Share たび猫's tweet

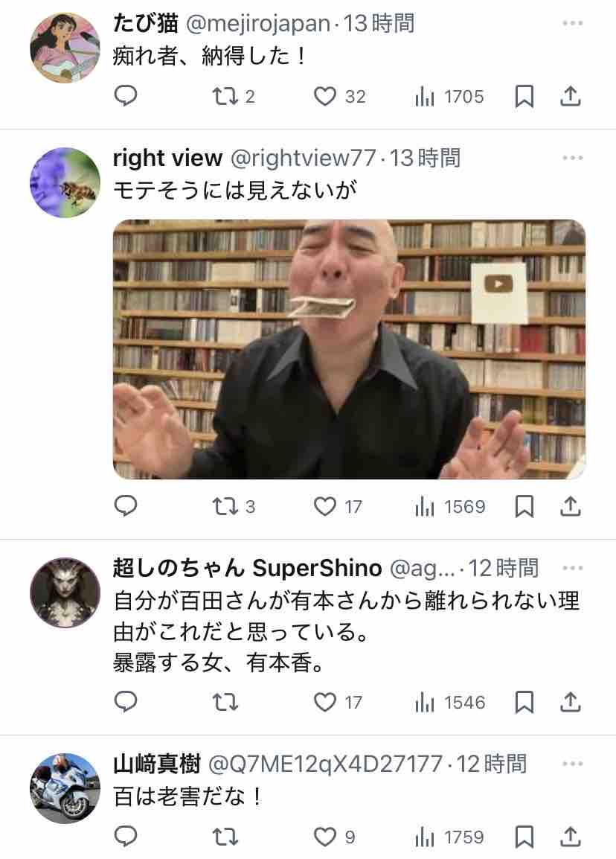[x=570, y=97]
